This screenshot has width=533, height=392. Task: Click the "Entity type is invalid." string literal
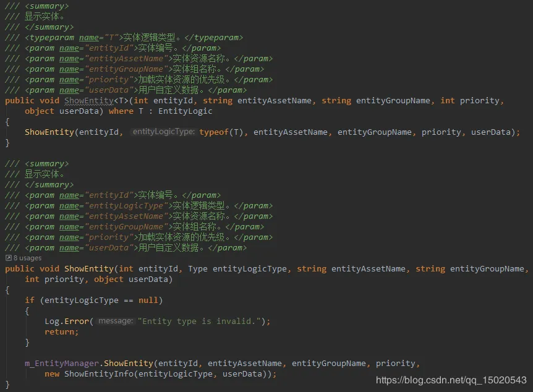[x=199, y=322]
